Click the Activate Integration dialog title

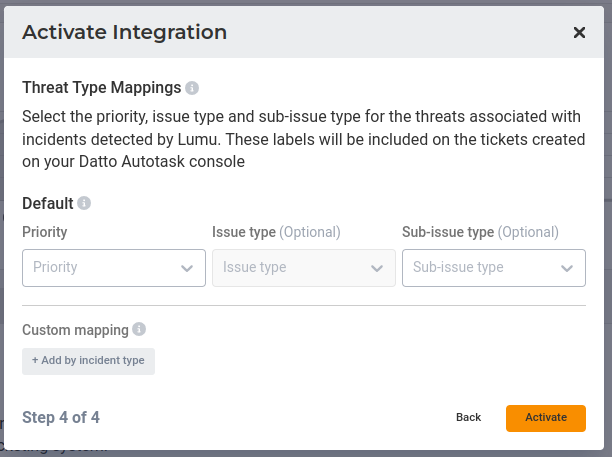click(x=124, y=32)
